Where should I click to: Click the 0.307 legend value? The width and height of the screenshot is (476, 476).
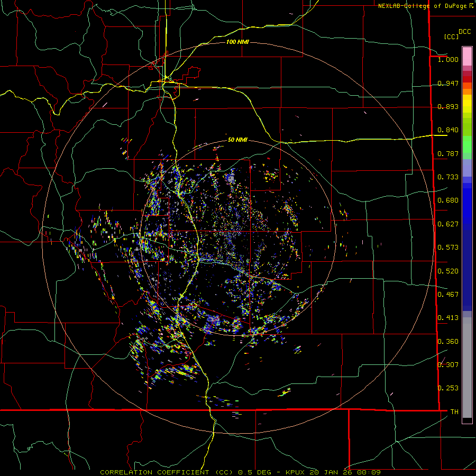[x=448, y=364]
